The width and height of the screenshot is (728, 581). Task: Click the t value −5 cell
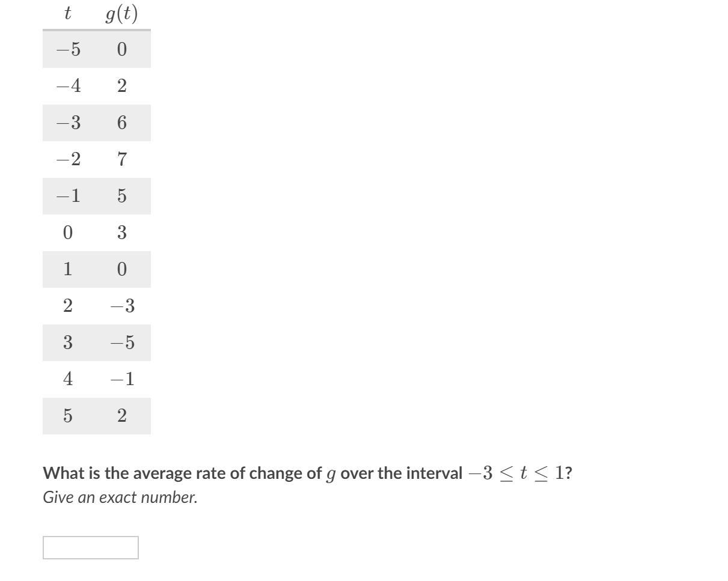pos(67,49)
